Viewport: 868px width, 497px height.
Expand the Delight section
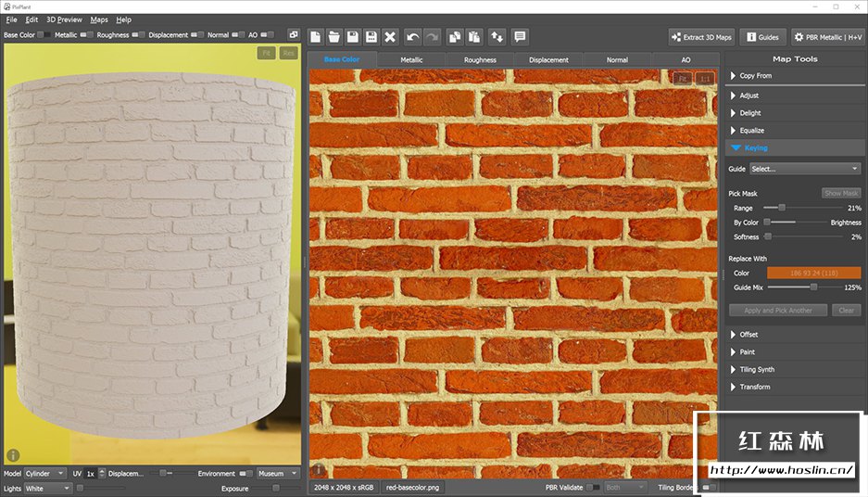(795, 113)
